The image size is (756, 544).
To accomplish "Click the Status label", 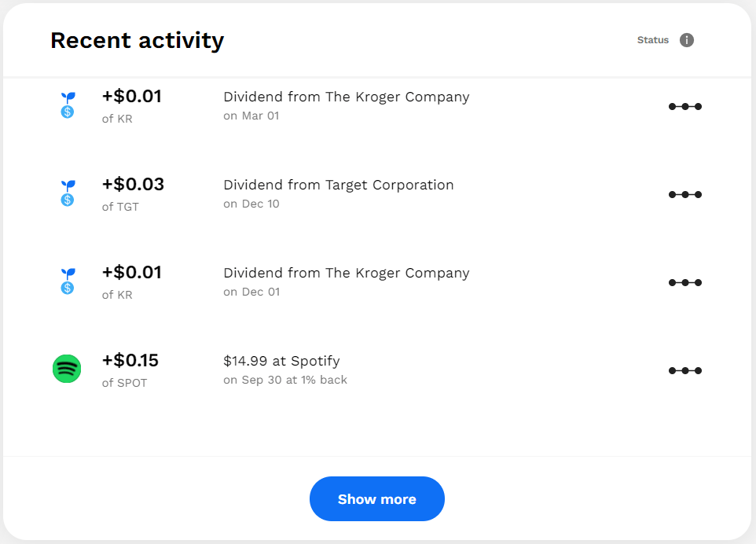I will (x=652, y=40).
